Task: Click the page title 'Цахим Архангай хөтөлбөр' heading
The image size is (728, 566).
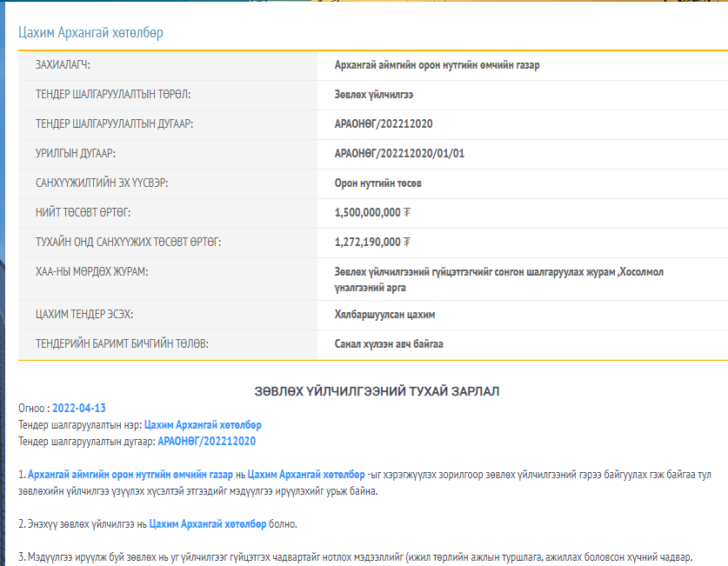Action: pos(90,33)
